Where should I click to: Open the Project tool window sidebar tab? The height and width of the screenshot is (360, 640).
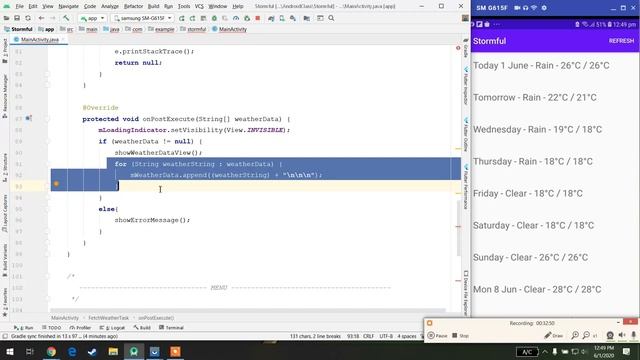click(4, 51)
